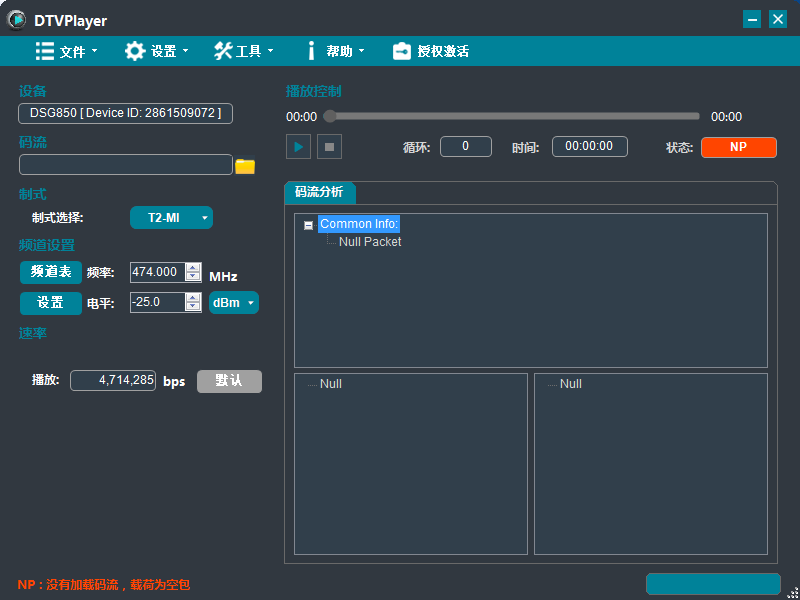Click the playback progress slider

tap(514, 116)
